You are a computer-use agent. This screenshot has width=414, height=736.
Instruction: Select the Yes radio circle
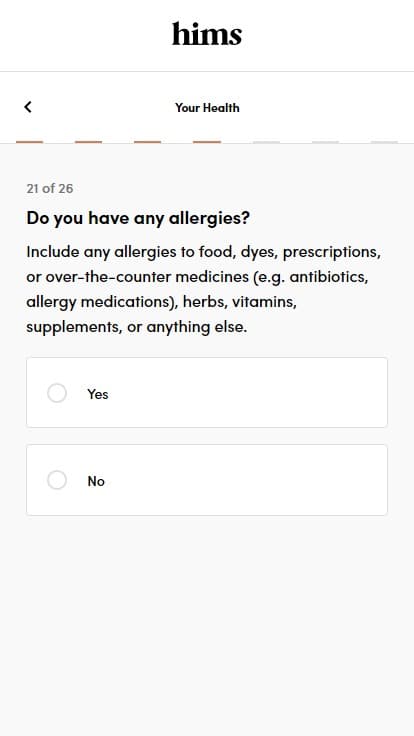(x=57, y=393)
